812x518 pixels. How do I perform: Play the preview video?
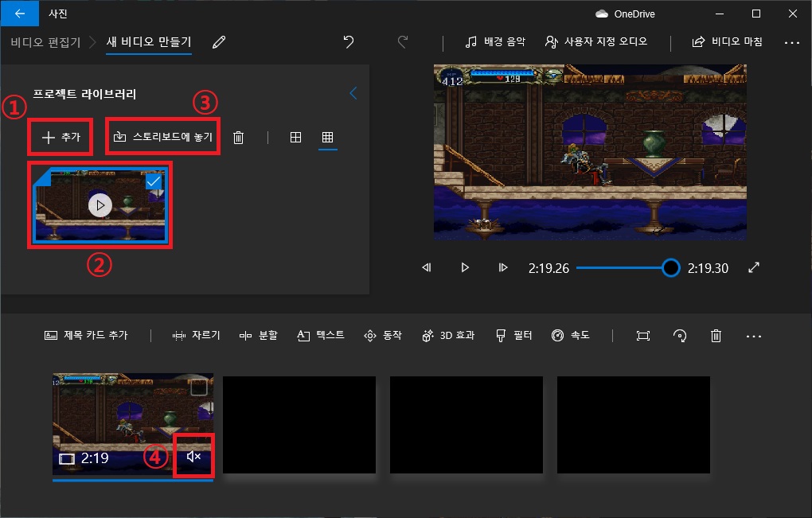pyautogui.click(x=465, y=267)
